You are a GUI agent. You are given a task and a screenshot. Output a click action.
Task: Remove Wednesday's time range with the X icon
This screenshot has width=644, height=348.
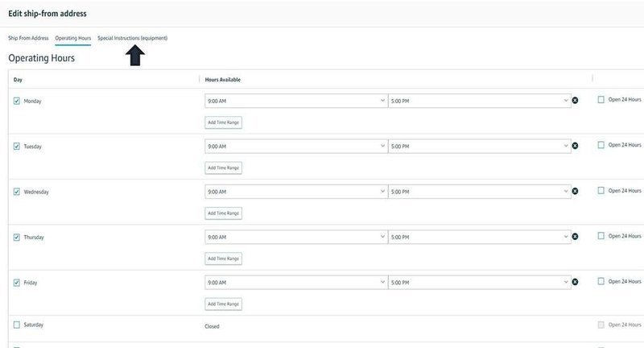point(575,192)
